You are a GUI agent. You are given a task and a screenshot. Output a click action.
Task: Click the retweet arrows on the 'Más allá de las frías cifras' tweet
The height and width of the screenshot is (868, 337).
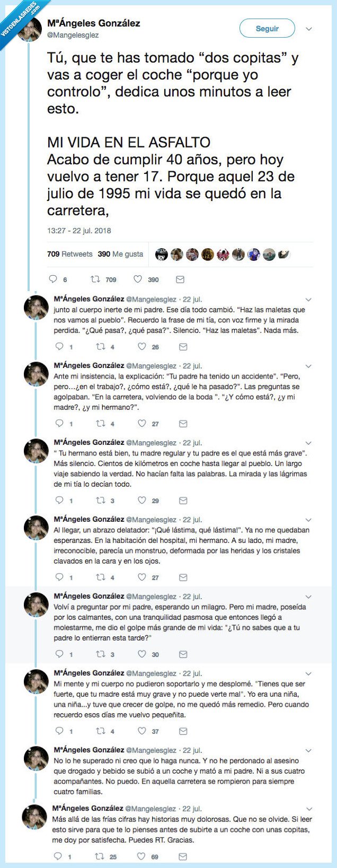coord(98,856)
